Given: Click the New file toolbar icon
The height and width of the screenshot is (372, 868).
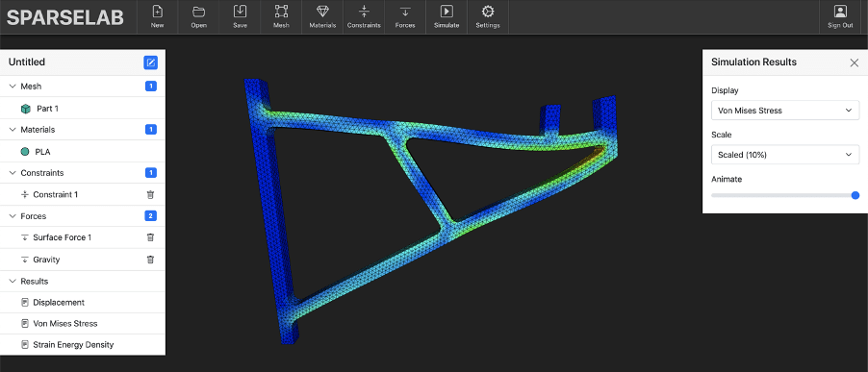Looking at the screenshot, I should coord(157,12).
